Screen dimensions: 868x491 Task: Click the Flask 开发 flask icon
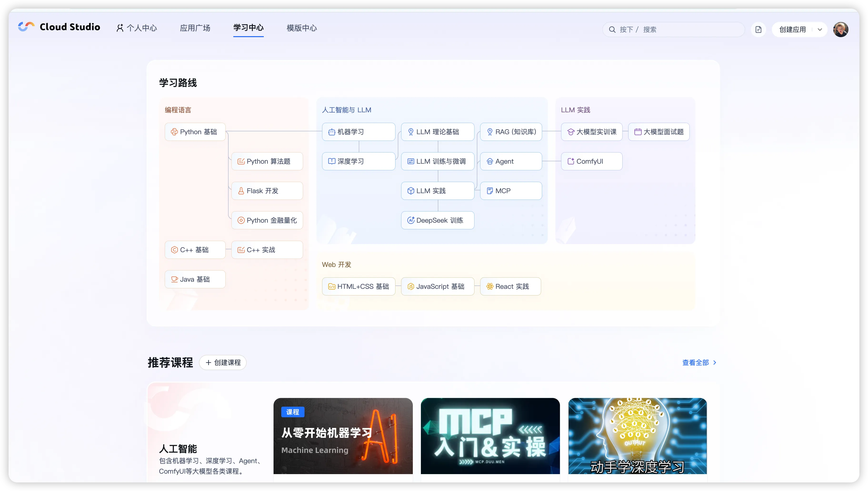tap(241, 191)
